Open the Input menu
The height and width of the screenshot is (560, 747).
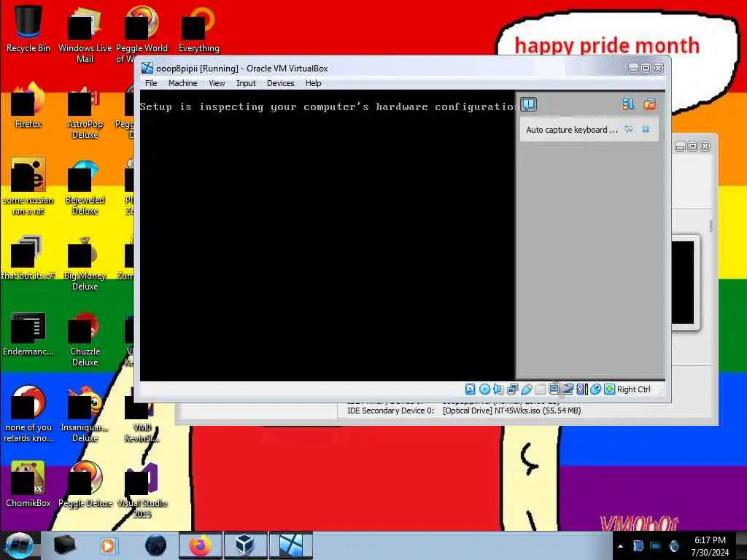pyautogui.click(x=246, y=83)
